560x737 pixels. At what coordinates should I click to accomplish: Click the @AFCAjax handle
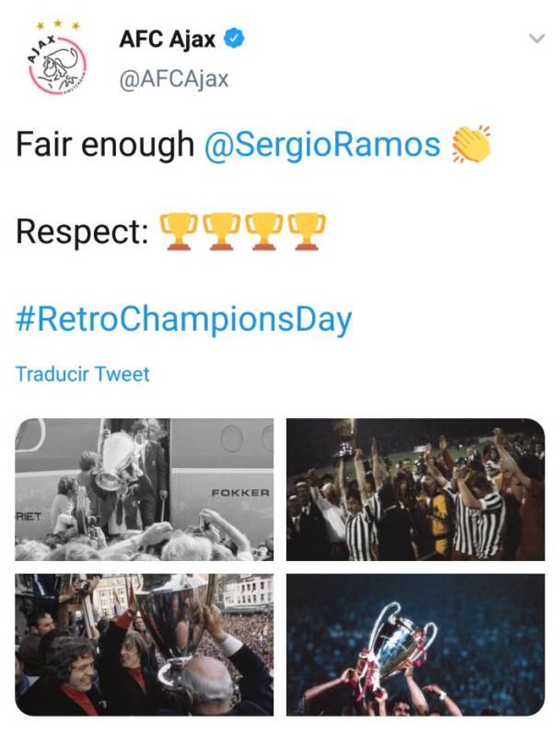174,79
